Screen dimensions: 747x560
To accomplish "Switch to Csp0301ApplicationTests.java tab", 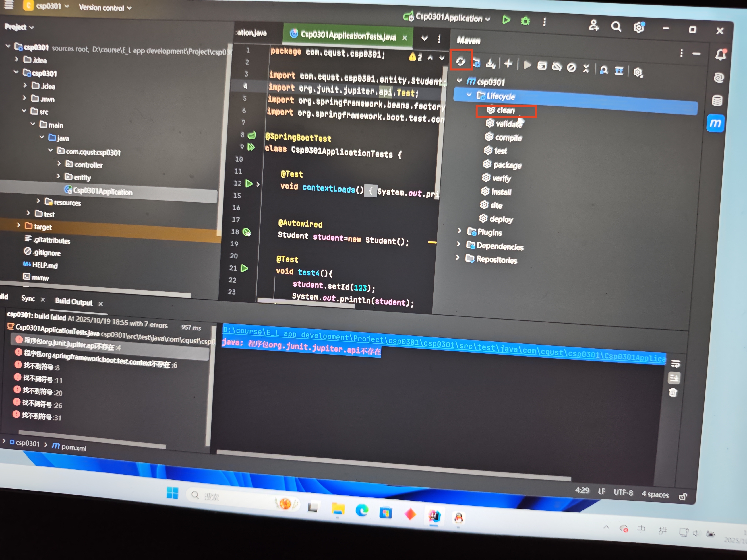I will 347,35.
